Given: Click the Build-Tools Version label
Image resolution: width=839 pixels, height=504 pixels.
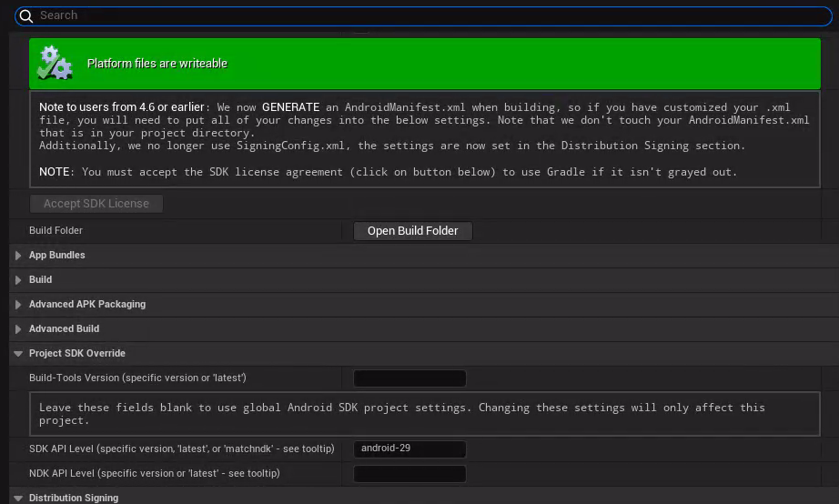Looking at the screenshot, I should (137, 378).
